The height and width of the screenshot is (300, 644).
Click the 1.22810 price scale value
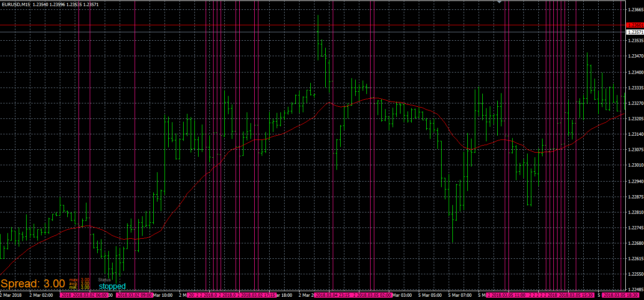635,212
